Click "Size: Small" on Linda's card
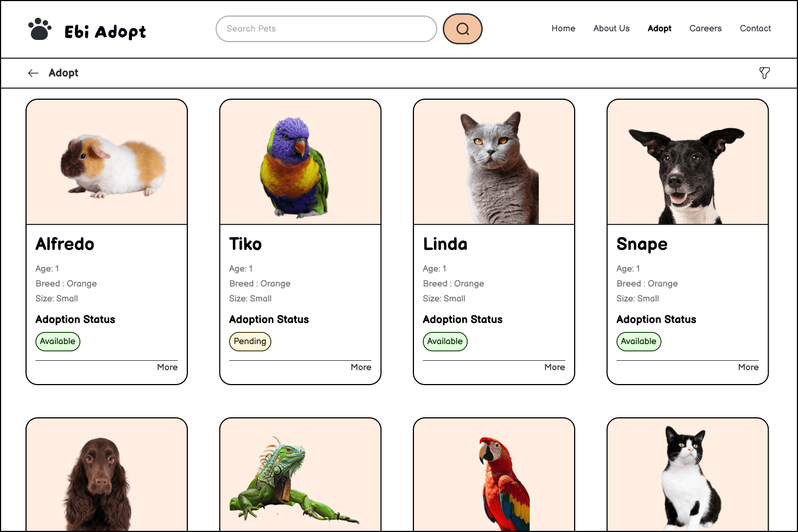This screenshot has width=798, height=532. coord(444,299)
